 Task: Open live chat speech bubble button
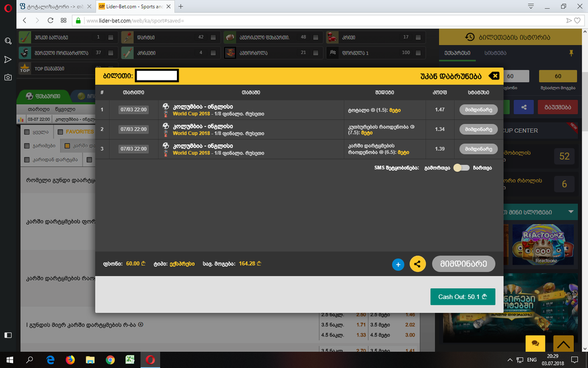[x=536, y=343]
